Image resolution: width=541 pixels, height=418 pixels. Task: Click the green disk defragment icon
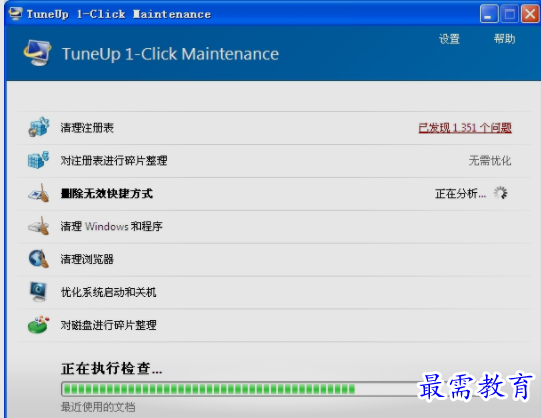(39, 325)
